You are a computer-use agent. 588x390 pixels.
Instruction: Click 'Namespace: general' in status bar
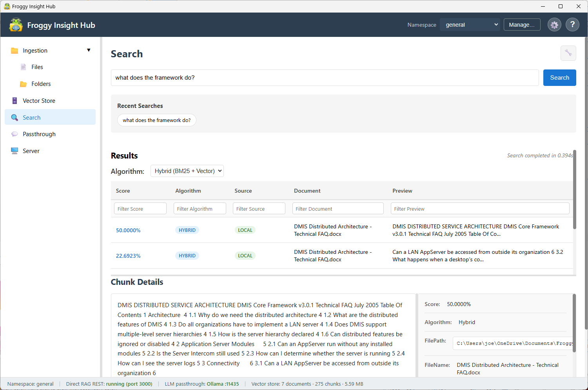pyautogui.click(x=31, y=384)
